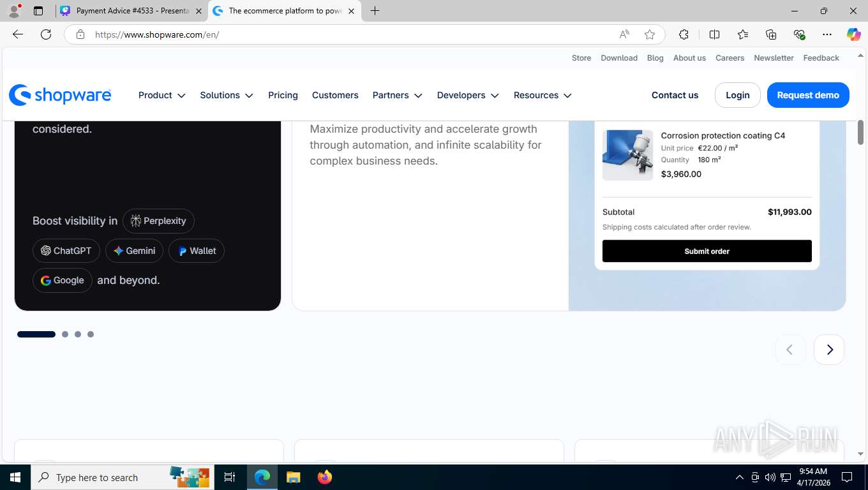Click the Shopware logo
Viewport: 868px width, 490px height.
[x=60, y=95]
